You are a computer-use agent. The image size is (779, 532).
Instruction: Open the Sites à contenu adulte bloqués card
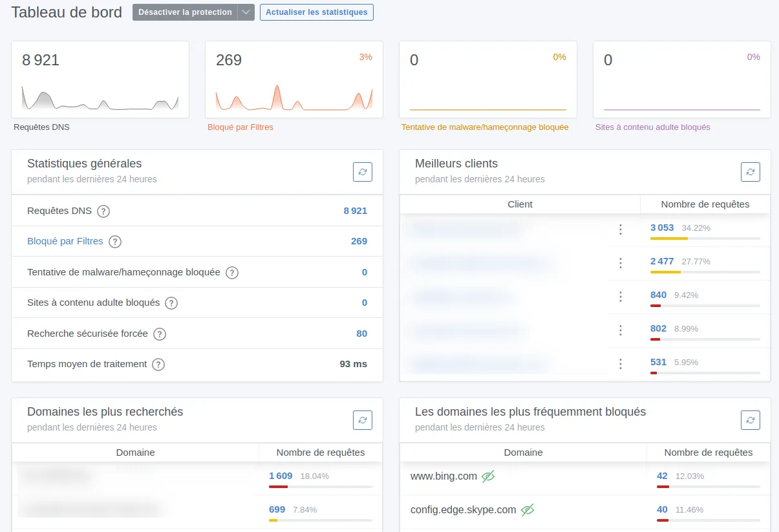click(x=682, y=80)
